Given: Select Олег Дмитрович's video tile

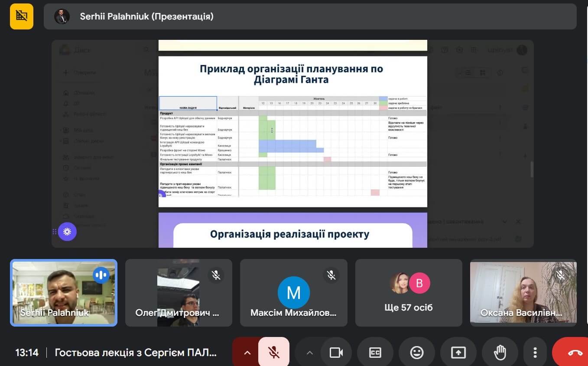Looking at the screenshot, I should [179, 293].
